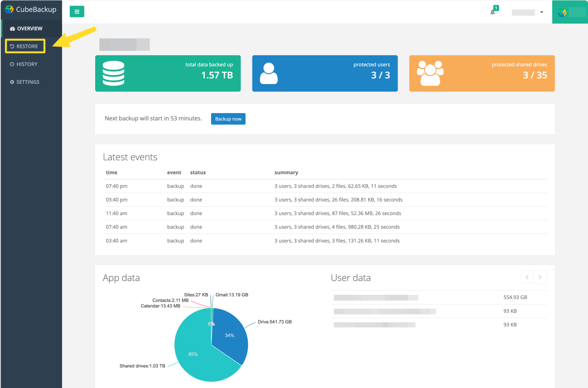The width and height of the screenshot is (588, 388).
Task: Click the Calendar:13.43 MB chart label
Action: [161, 306]
